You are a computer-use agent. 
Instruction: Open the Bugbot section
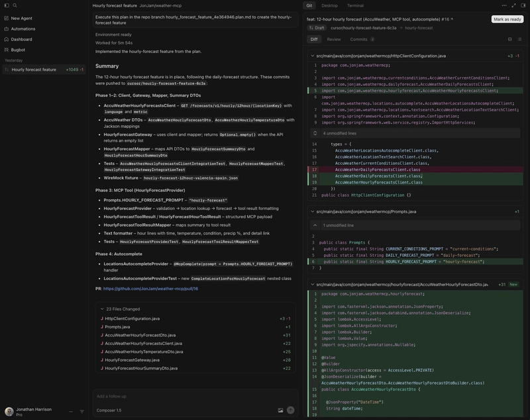coord(18,50)
